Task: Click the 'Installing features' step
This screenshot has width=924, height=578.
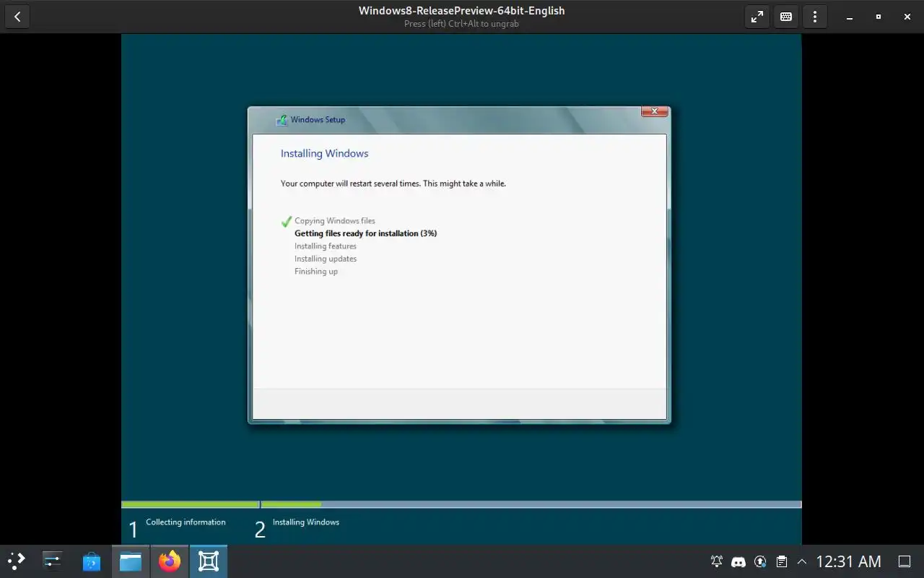Action: pos(326,246)
